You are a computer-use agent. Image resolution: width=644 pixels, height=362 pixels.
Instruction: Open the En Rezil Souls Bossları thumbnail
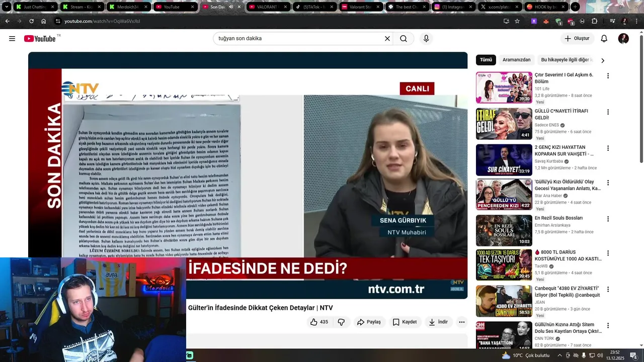click(x=504, y=230)
